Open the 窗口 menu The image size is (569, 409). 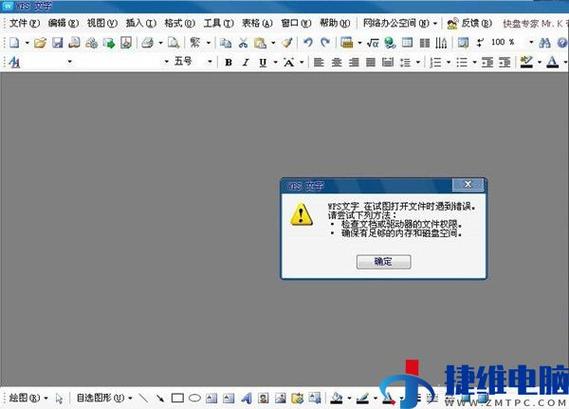(x=296, y=23)
